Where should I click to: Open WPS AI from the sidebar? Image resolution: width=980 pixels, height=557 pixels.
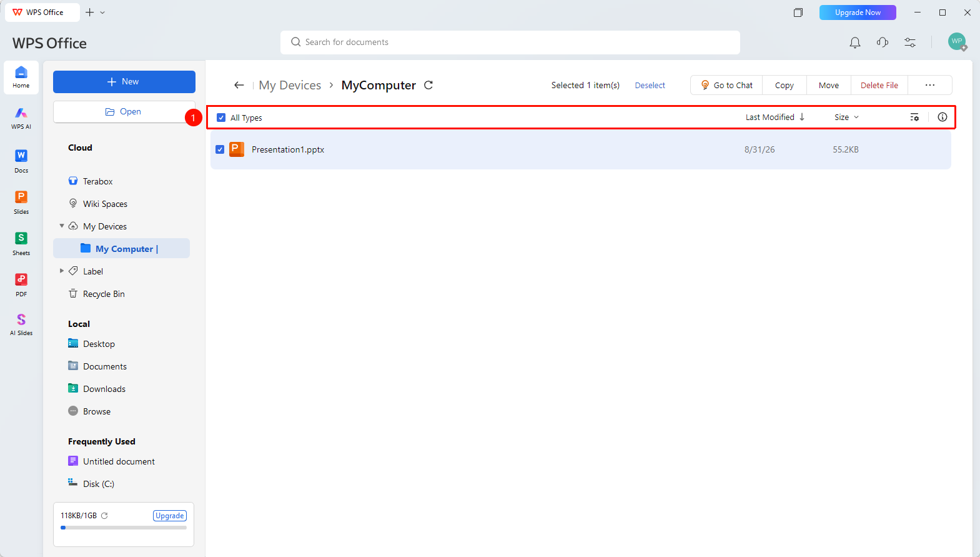click(x=21, y=118)
